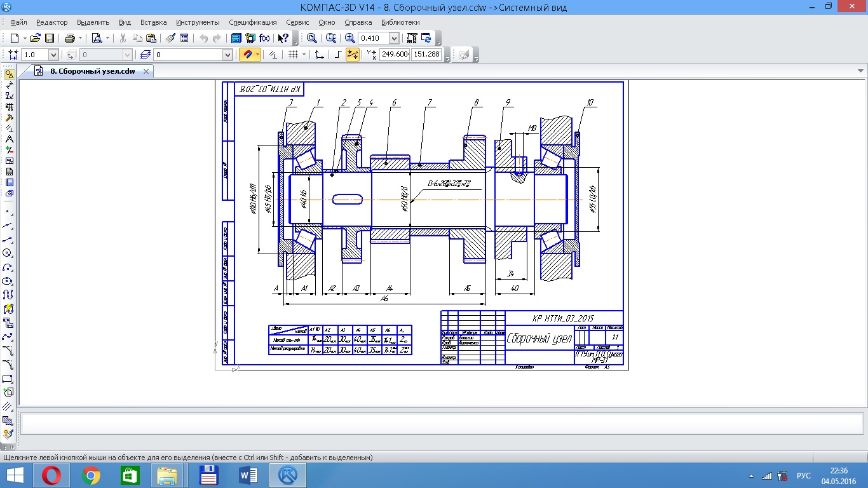Click the X coordinate field 249.600
The image size is (868, 488).
(x=394, y=55)
